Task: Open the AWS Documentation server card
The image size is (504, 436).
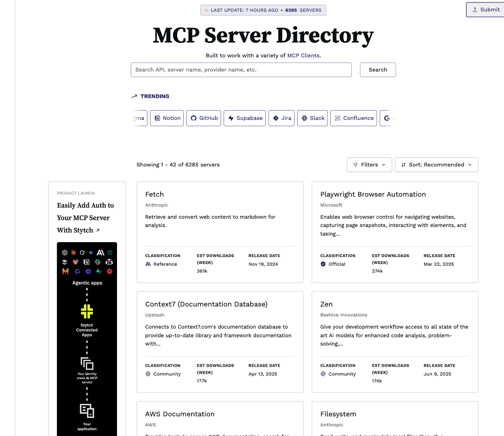Action: pyautogui.click(x=180, y=414)
